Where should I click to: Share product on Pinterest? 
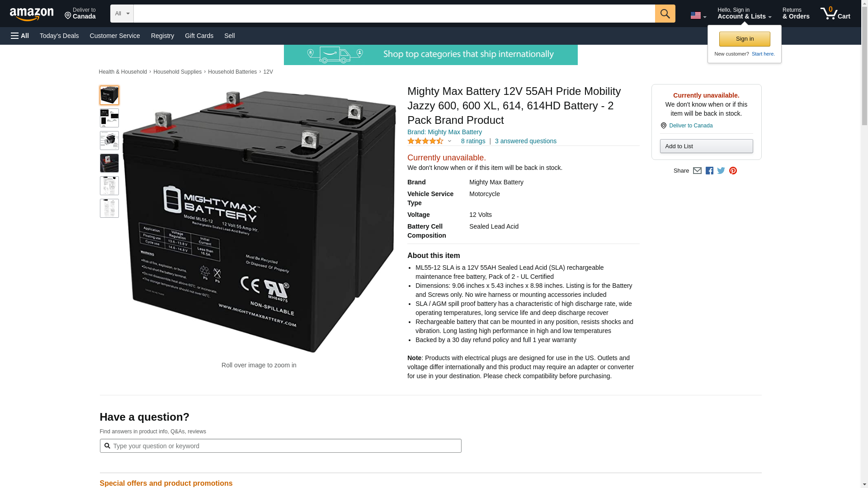733,171
